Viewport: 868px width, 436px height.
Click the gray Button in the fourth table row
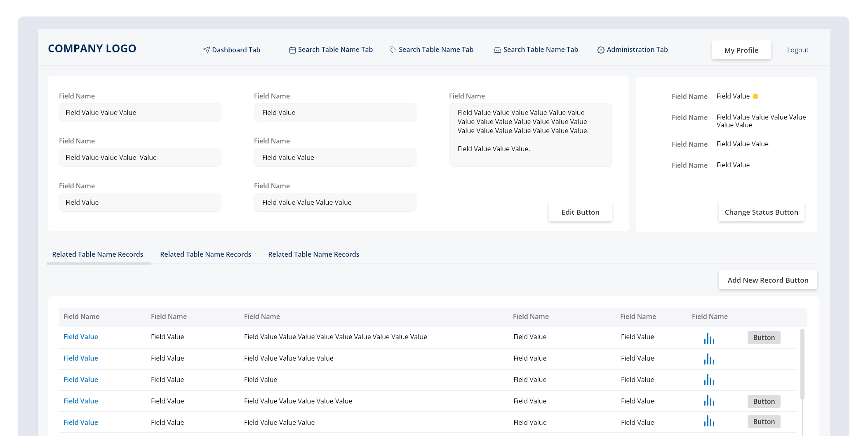coord(764,401)
